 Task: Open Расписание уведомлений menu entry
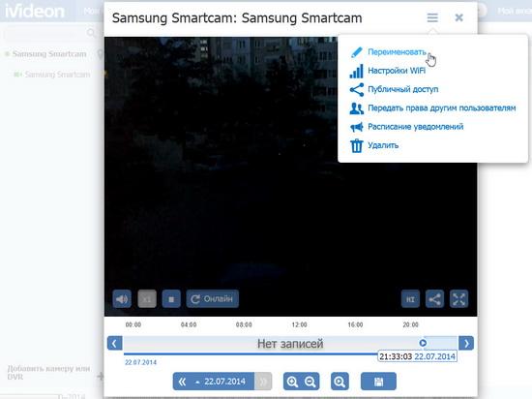pyautogui.click(x=416, y=127)
